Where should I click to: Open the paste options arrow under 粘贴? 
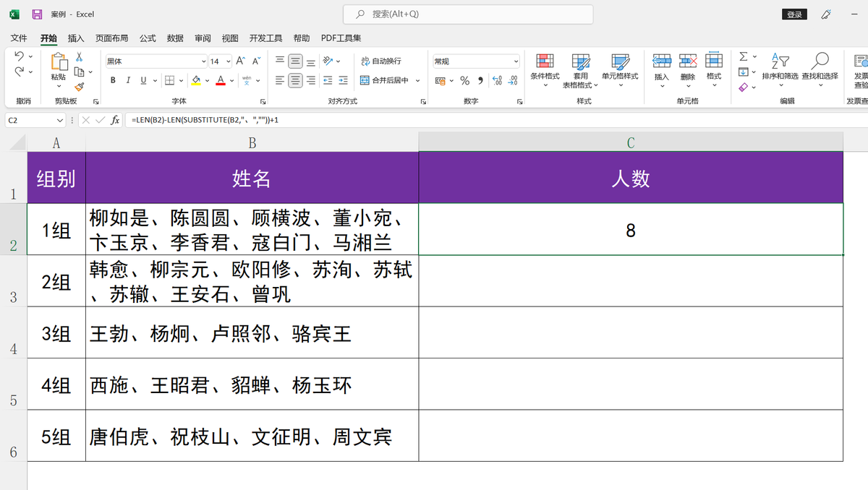(x=58, y=86)
